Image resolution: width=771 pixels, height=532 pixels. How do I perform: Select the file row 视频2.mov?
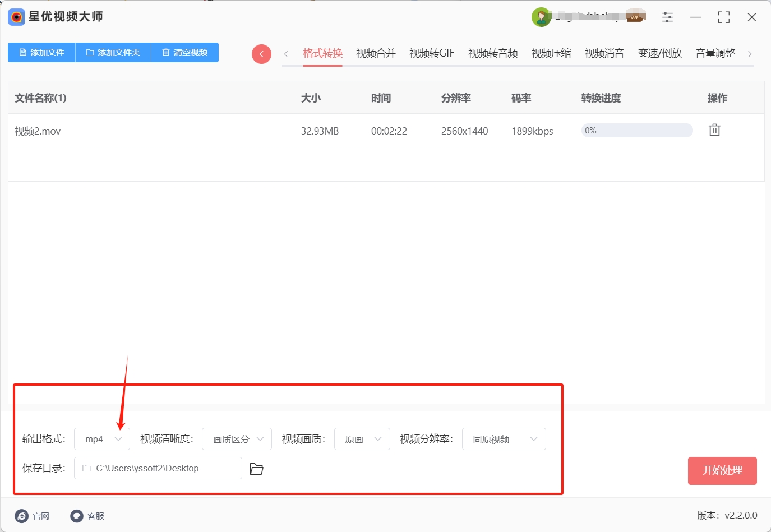coord(386,131)
